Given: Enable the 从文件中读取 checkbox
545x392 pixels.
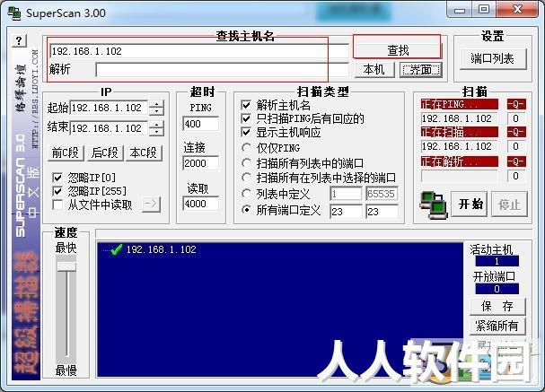Looking at the screenshot, I should 57,205.
